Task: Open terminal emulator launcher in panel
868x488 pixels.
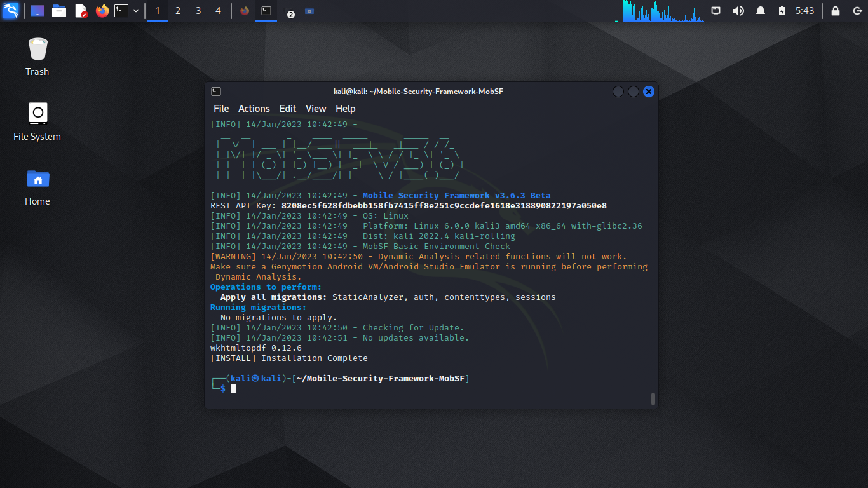Action: tap(121, 11)
